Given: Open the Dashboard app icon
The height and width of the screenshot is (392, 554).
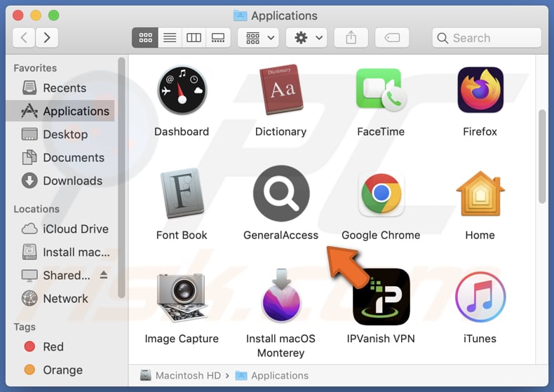Looking at the screenshot, I should click(182, 90).
